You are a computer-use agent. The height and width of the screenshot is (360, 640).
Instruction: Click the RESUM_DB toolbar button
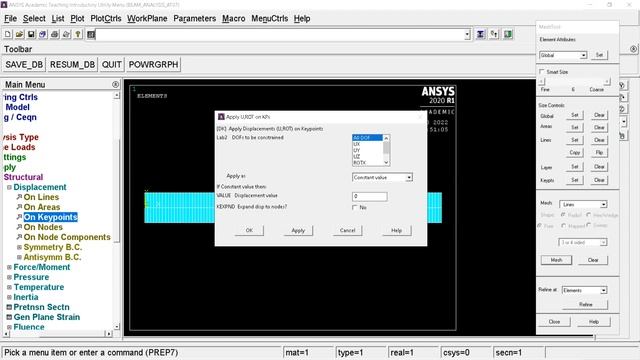(x=72, y=64)
